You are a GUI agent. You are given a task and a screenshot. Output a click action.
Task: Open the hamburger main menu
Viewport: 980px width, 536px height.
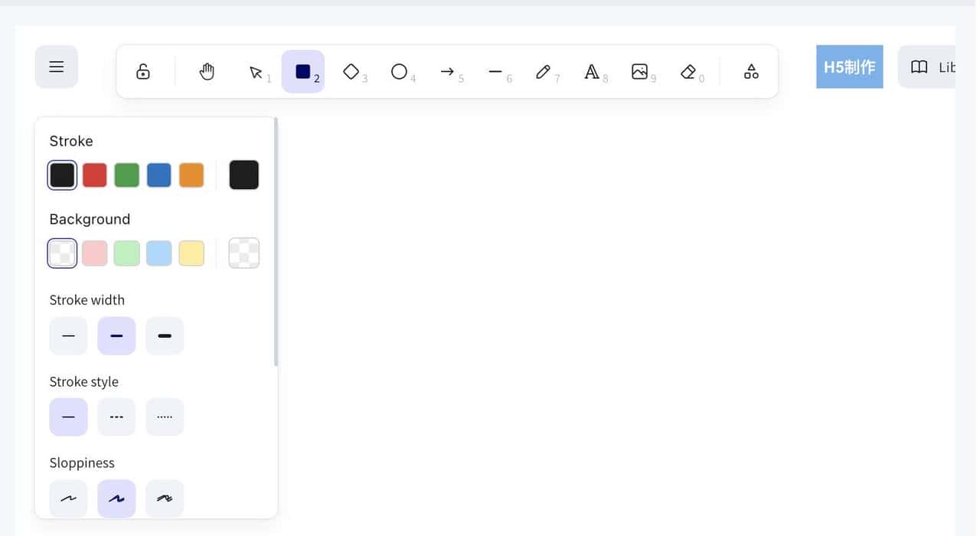(56, 67)
